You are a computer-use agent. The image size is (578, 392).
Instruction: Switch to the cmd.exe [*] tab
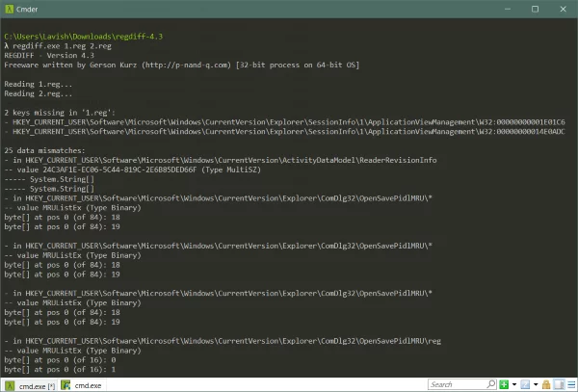tap(30, 385)
